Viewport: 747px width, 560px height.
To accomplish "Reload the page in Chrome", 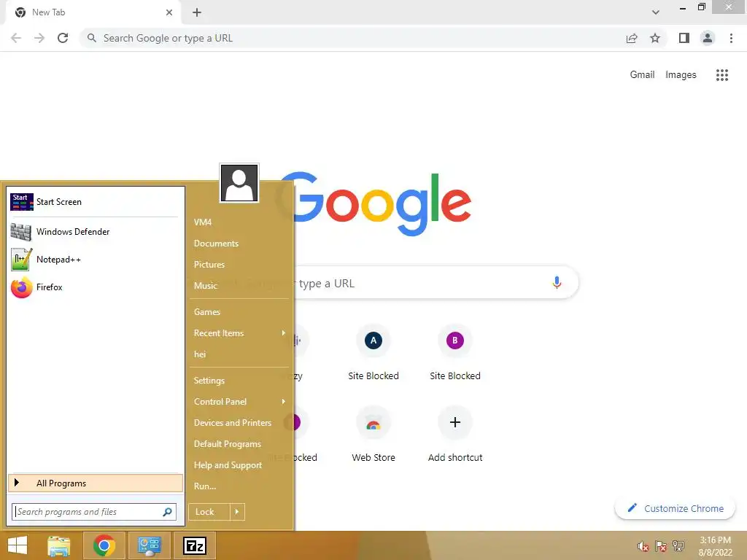I will (63, 38).
